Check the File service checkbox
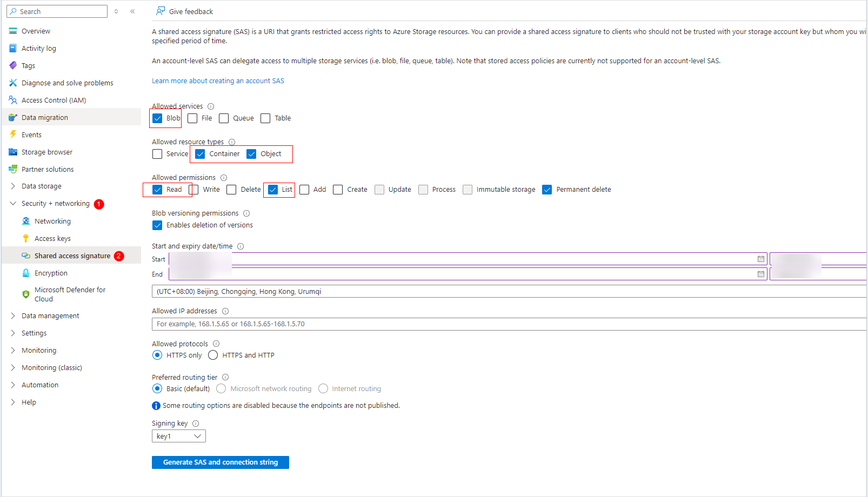Screen dimensions: 868x497 (192, 118)
